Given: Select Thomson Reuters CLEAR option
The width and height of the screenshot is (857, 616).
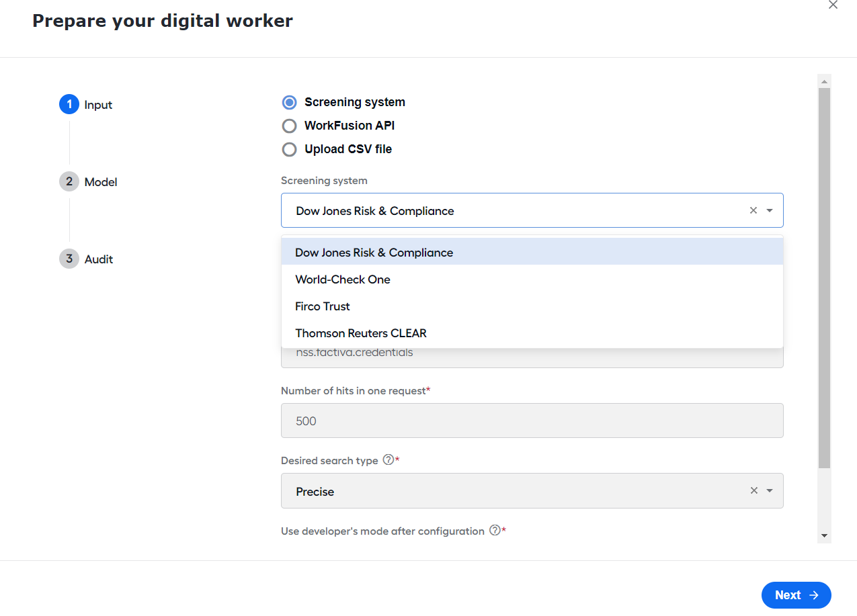Looking at the screenshot, I should click(x=532, y=333).
